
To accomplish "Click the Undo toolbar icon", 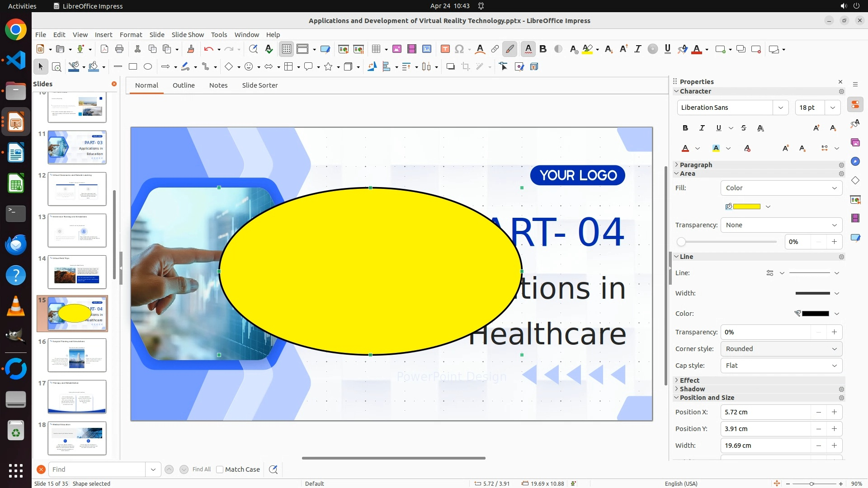I will (208, 49).
